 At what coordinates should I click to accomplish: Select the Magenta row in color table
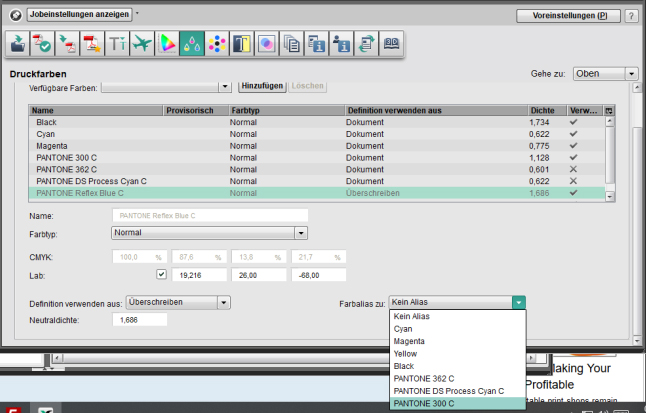[317, 145]
